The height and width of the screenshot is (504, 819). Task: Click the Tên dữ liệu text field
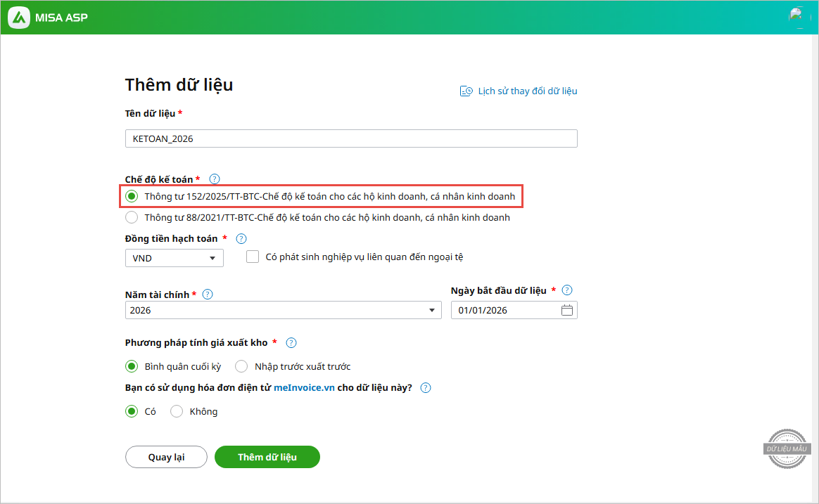pos(350,139)
